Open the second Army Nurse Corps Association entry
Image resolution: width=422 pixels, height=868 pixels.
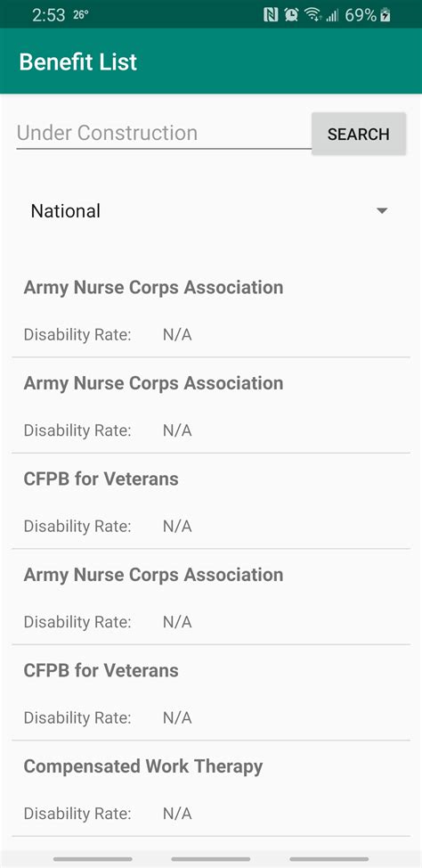[x=211, y=405]
